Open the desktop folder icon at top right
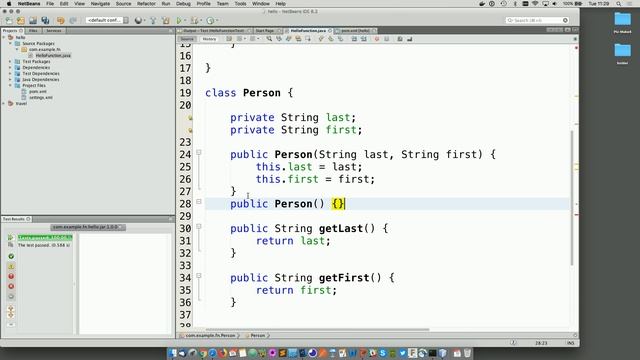Viewport: 640px width, 360px height. pyautogui.click(x=622, y=19)
